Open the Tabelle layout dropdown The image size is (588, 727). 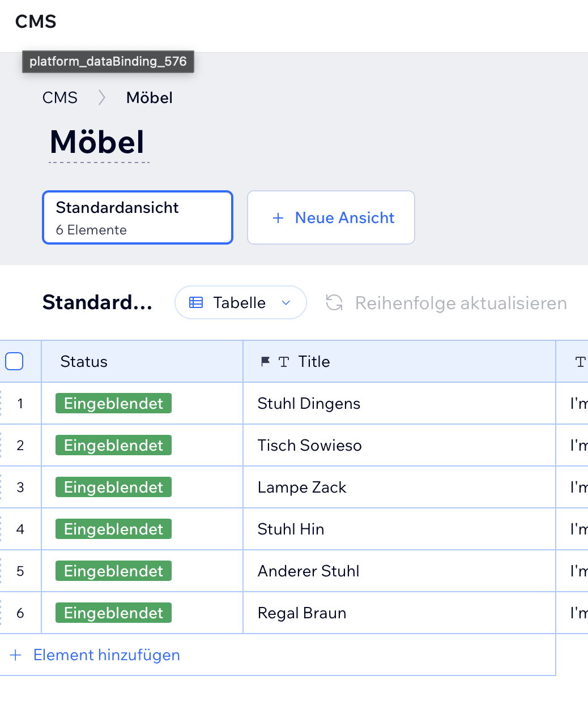pyautogui.click(x=240, y=302)
